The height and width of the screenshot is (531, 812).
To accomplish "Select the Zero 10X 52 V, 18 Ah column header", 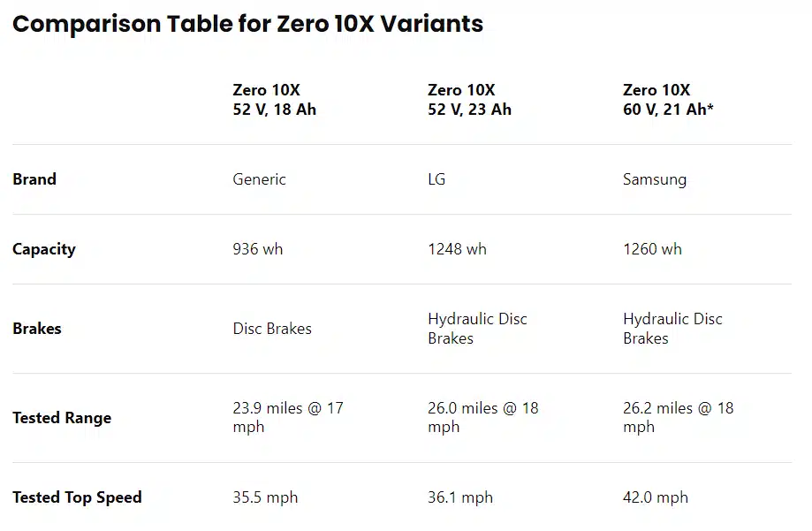I will (x=274, y=100).
